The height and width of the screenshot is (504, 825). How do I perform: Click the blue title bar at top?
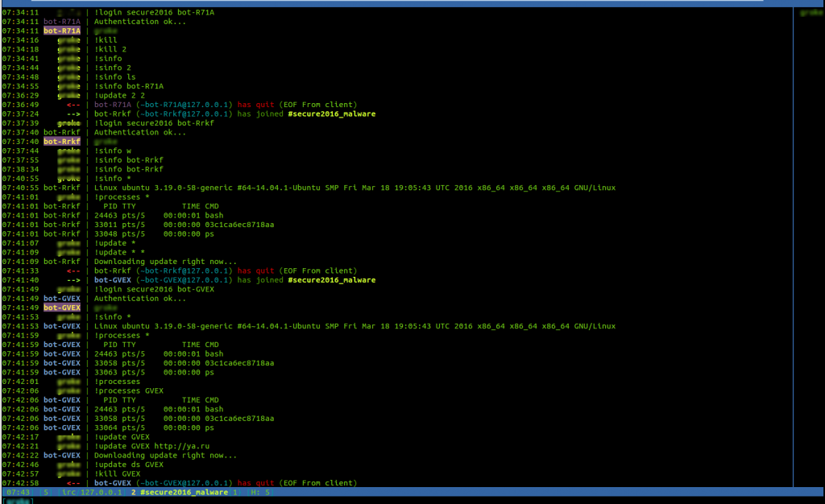[412, 2]
